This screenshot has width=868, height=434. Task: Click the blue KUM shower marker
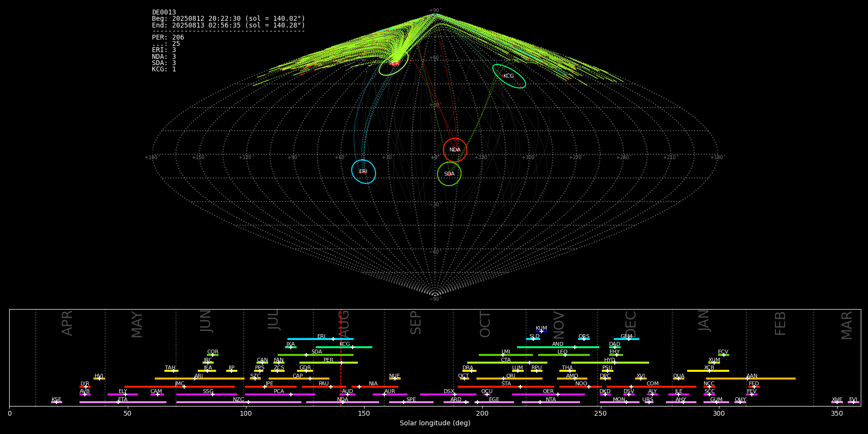coord(542,330)
